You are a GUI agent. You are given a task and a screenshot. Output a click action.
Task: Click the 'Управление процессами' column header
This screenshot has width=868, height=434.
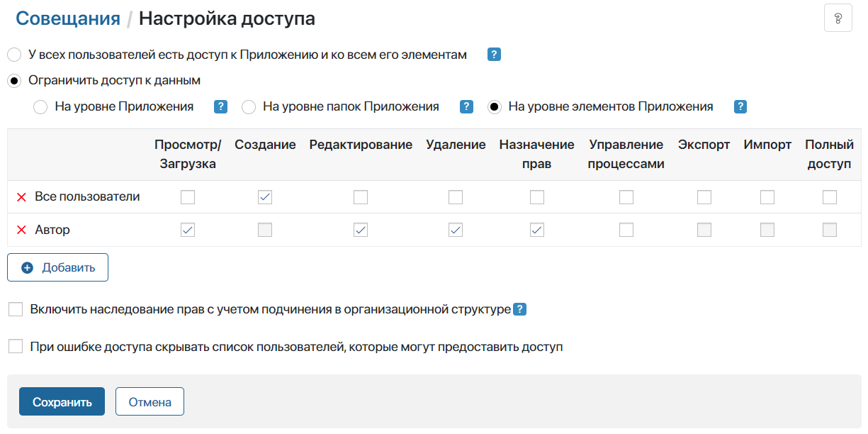tap(626, 154)
